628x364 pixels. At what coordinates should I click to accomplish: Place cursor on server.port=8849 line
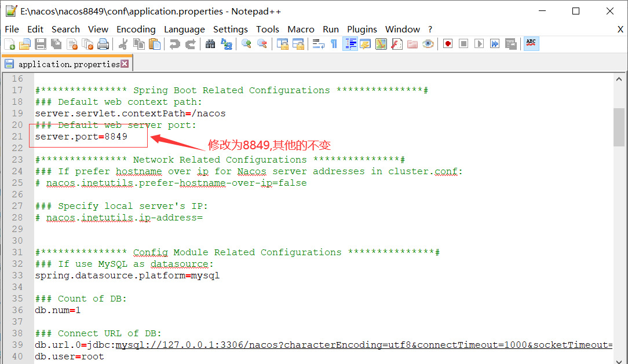click(x=81, y=137)
